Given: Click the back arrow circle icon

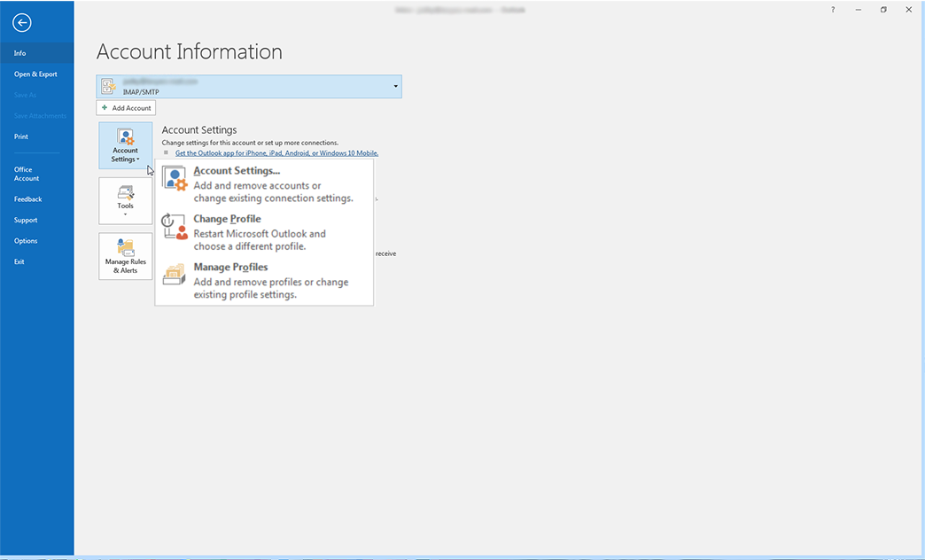Looking at the screenshot, I should tap(22, 23).
